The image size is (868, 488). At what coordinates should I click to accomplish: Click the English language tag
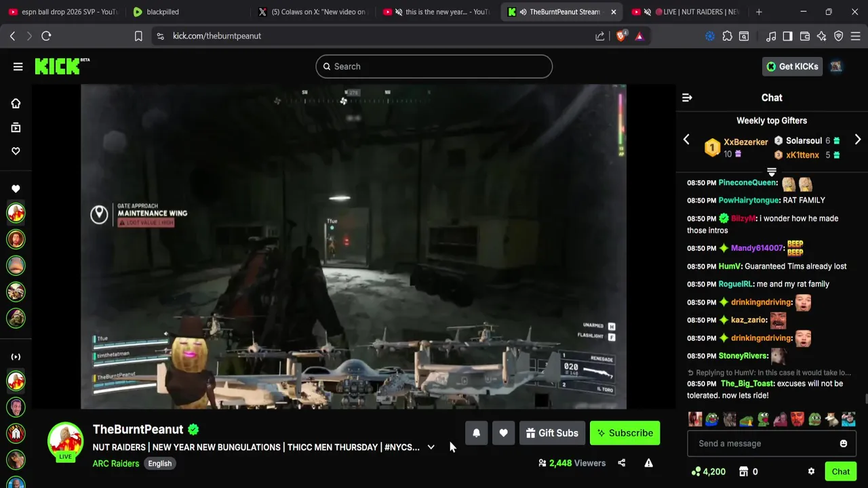point(160,464)
